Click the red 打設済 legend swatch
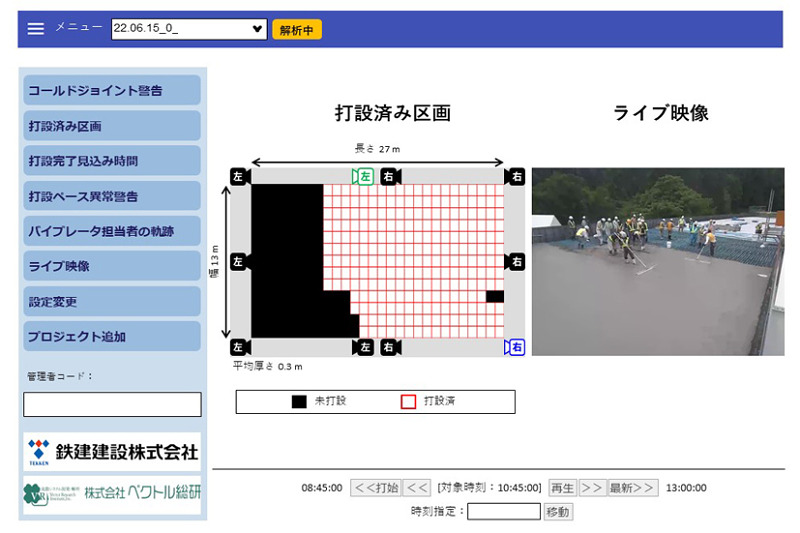The height and width of the screenshot is (533, 800). point(408,401)
